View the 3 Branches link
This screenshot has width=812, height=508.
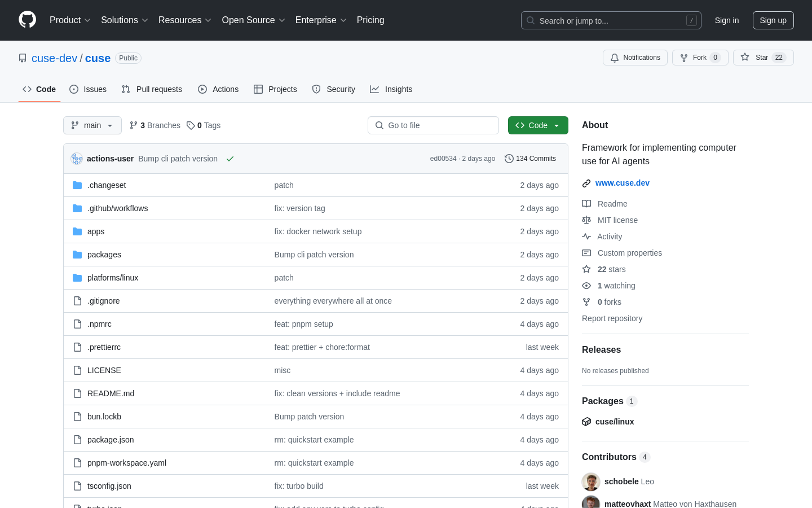(x=155, y=125)
